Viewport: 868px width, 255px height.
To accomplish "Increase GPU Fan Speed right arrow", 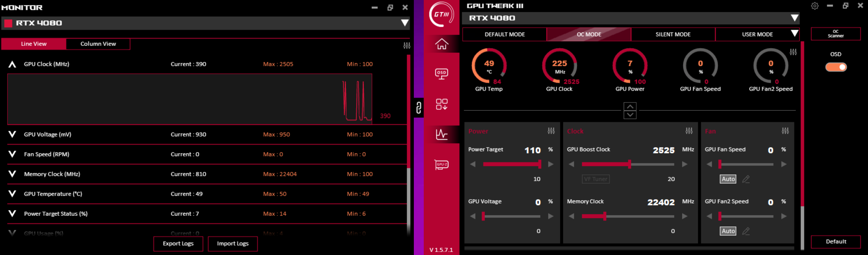I will point(784,164).
